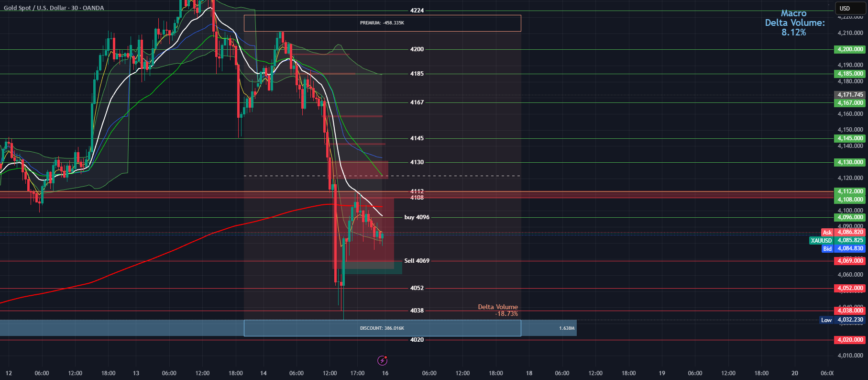Select the green 4,167.000 price-axis tag
The height and width of the screenshot is (380, 868).
[850, 103]
